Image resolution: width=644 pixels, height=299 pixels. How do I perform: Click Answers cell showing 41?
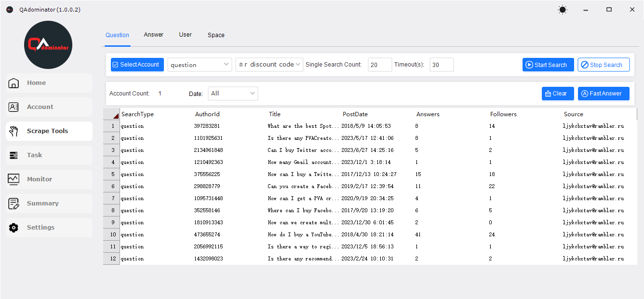418,235
